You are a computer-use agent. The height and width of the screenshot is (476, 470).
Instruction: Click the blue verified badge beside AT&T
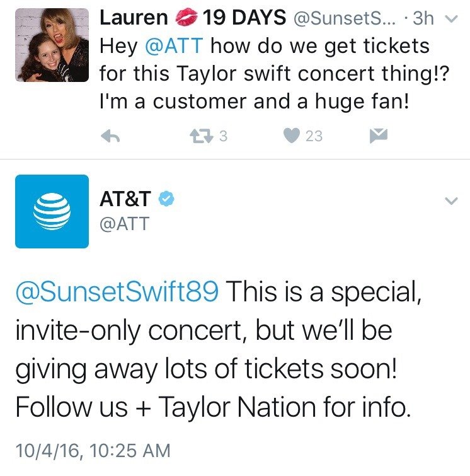point(166,199)
